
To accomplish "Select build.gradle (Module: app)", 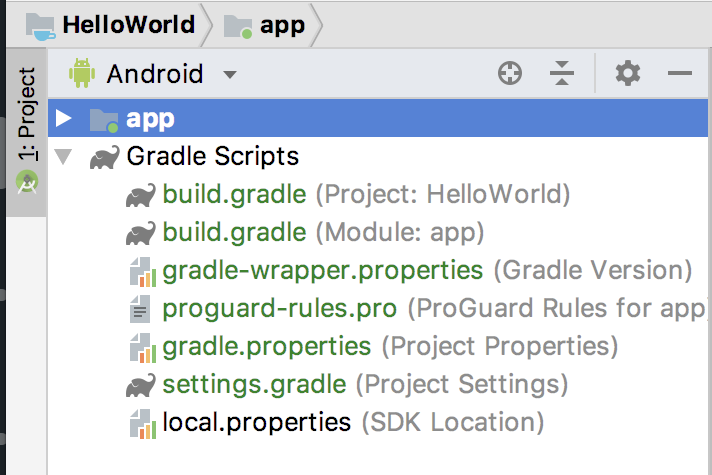I will point(234,232).
